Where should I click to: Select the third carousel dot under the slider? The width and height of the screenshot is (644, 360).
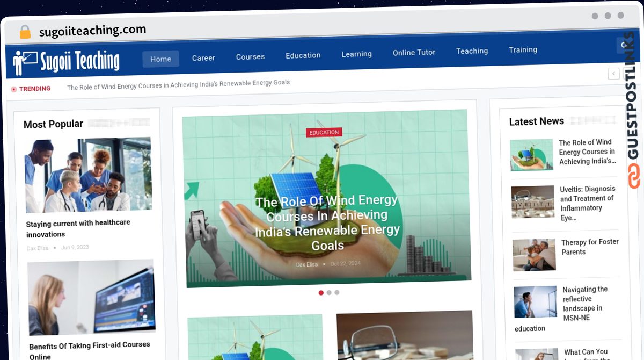pyautogui.click(x=337, y=292)
